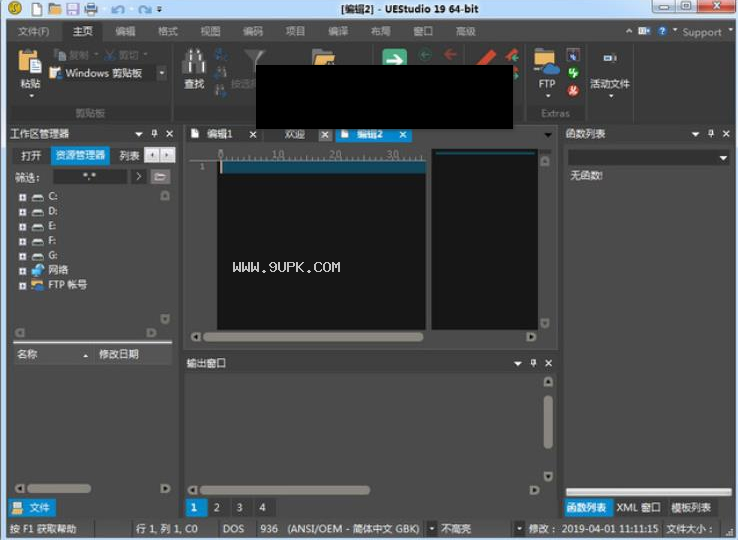This screenshot has height=540, width=738.
Task: Click the Support link
Action: tap(702, 32)
